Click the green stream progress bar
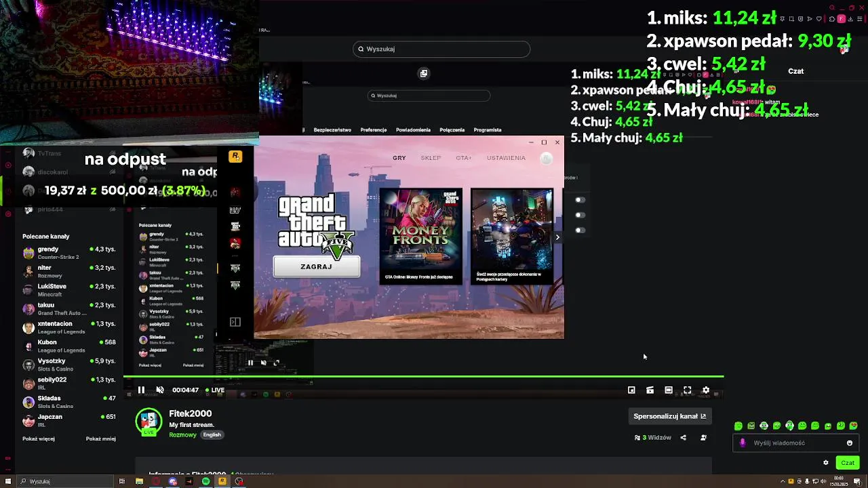The image size is (868, 488). (x=423, y=376)
